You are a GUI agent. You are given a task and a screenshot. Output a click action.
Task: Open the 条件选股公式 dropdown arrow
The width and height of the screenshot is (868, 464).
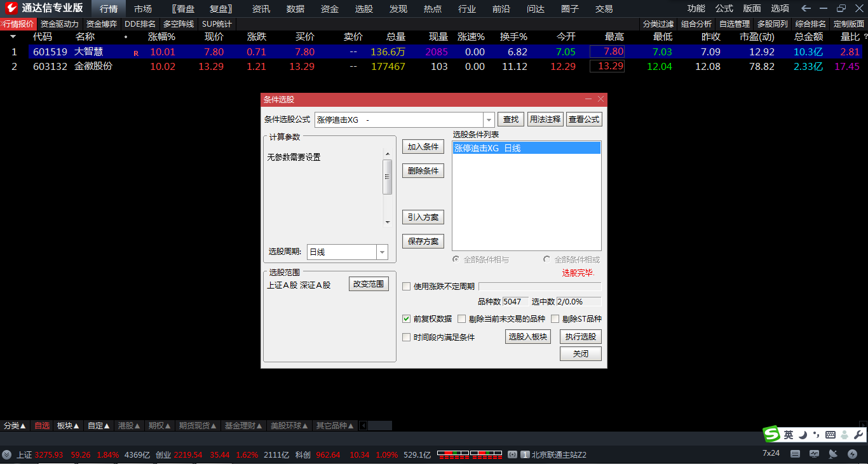point(488,119)
